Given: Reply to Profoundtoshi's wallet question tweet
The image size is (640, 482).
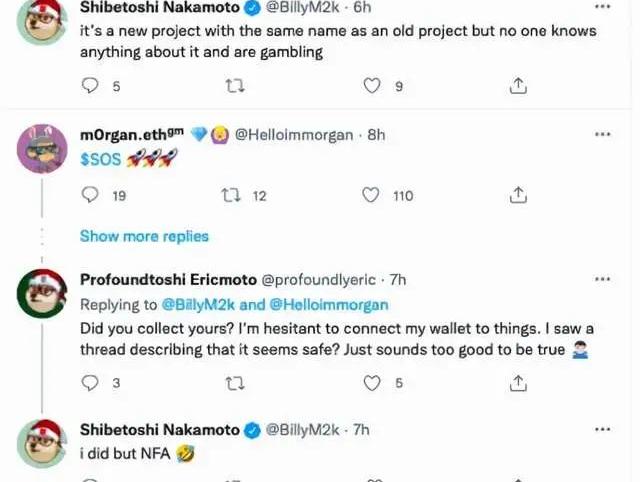Looking at the screenshot, I should click(91, 382).
